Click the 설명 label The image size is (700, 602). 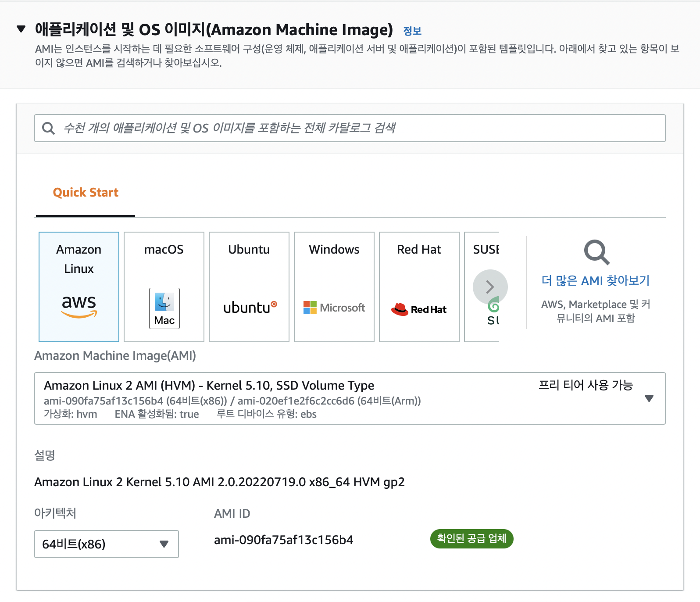click(45, 455)
